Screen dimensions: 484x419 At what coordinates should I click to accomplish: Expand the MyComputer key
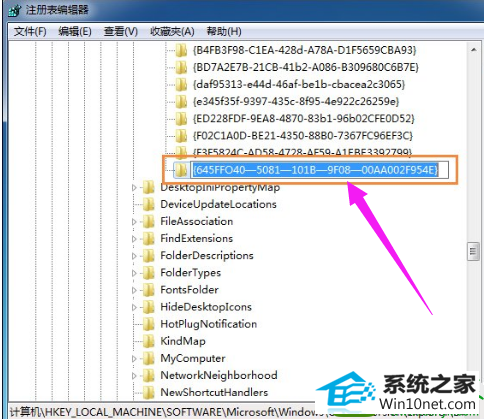[x=134, y=359]
